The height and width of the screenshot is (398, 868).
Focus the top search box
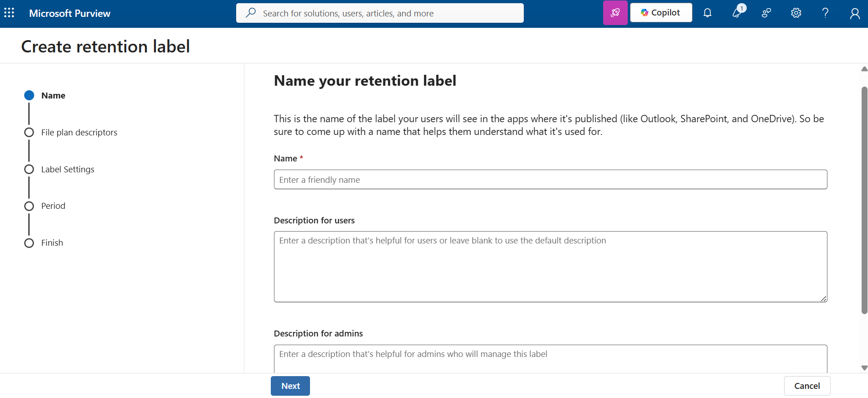click(380, 13)
